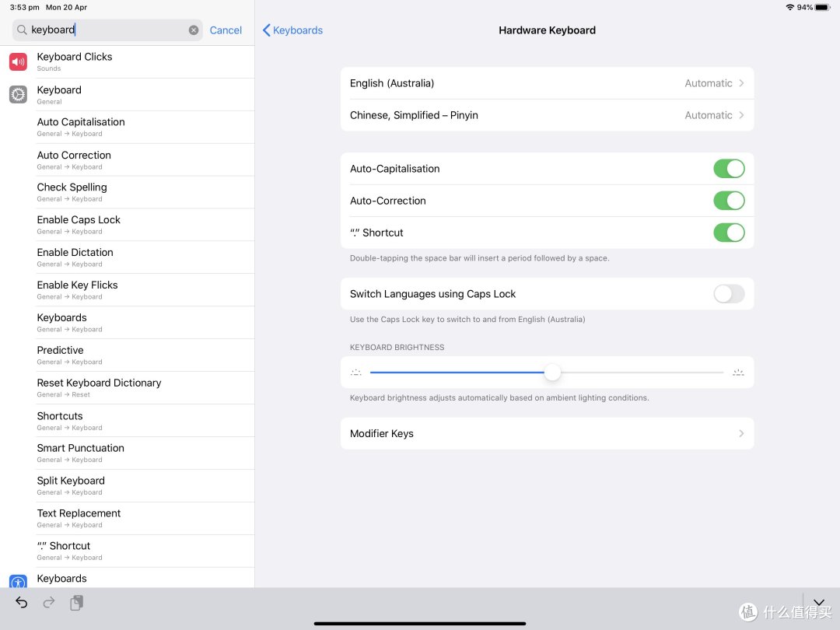Screen dimensions: 840x630
Task: Click in the keyboard search field
Action: click(107, 30)
